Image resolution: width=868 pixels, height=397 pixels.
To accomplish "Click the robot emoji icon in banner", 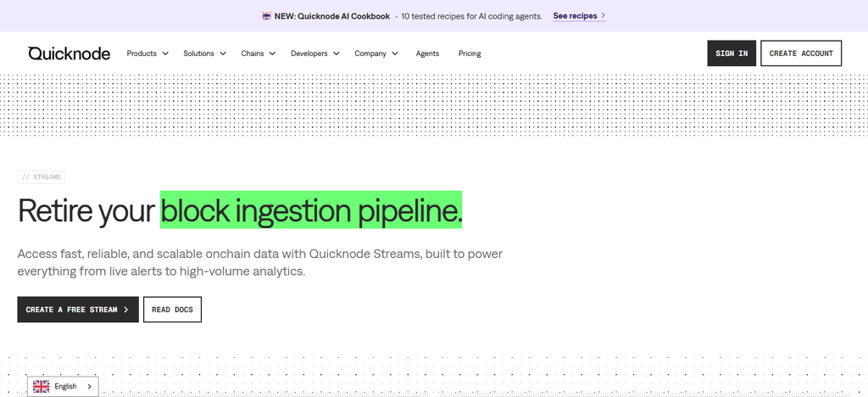I will (x=266, y=16).
